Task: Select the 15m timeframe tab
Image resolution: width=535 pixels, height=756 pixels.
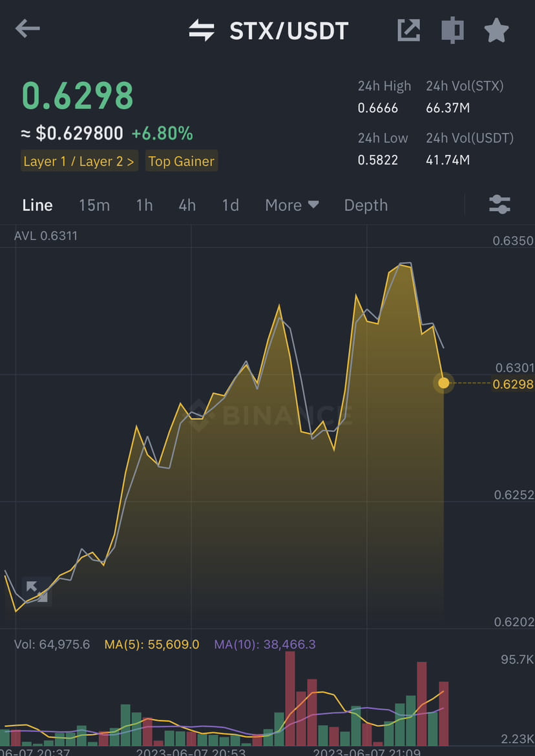Action: point(94,205)
